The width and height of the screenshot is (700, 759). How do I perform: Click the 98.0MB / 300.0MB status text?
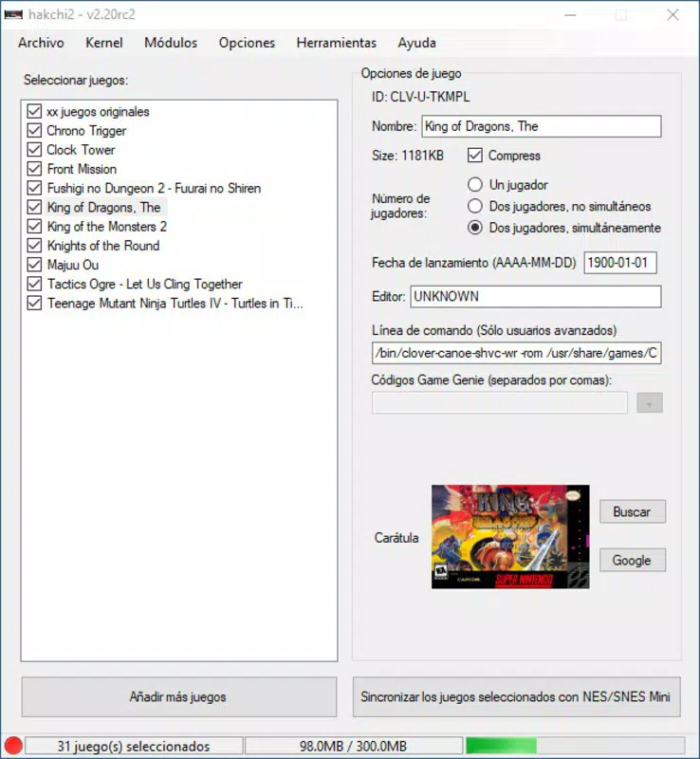[x=354, y=746]
